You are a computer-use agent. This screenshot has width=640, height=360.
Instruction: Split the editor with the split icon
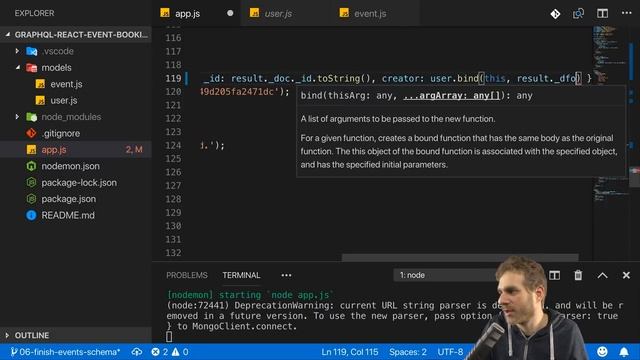coord(602,13)
